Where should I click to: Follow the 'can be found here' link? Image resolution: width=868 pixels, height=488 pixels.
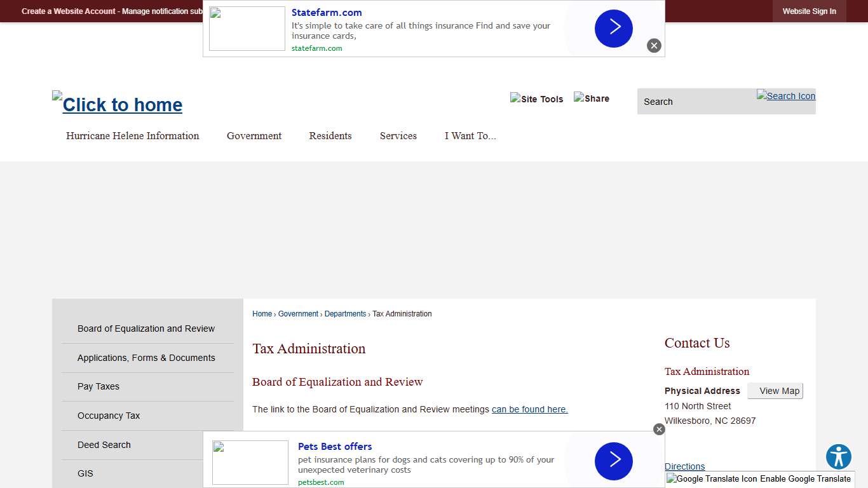(x=529, y=409)
